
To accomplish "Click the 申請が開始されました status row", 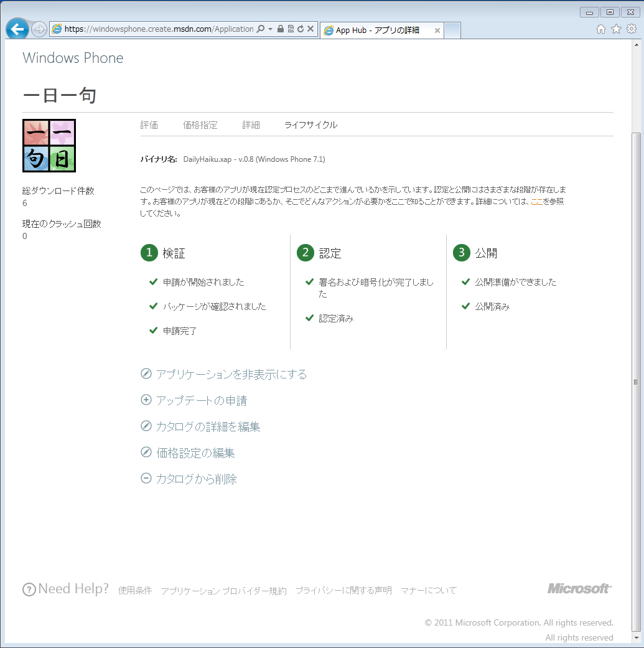I will point(197,282).
